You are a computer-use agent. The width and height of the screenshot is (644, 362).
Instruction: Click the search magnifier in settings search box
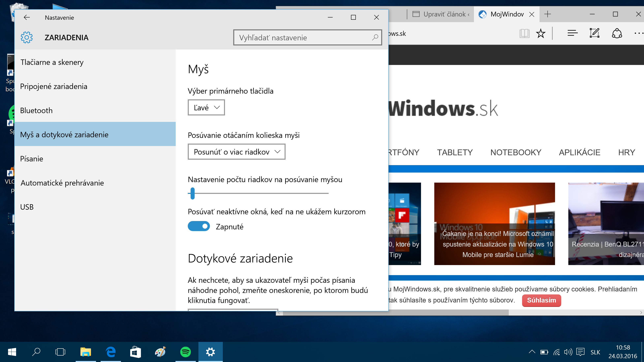pyautogui.click(x=375, y=37)
